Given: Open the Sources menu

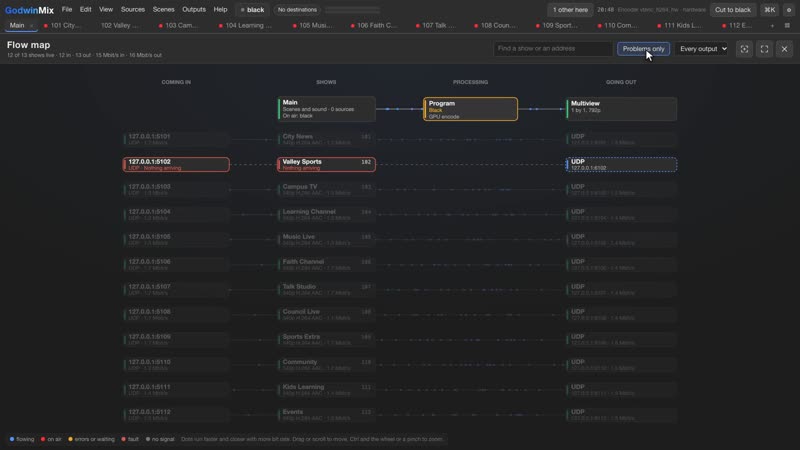Looking at the screenshot, I should (133, 10).
